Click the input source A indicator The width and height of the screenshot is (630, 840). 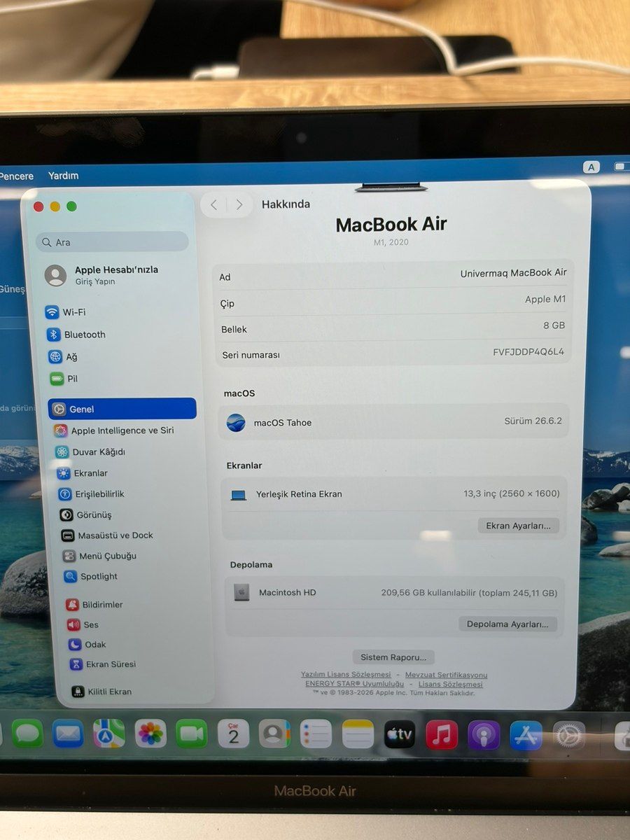[591, 167]
